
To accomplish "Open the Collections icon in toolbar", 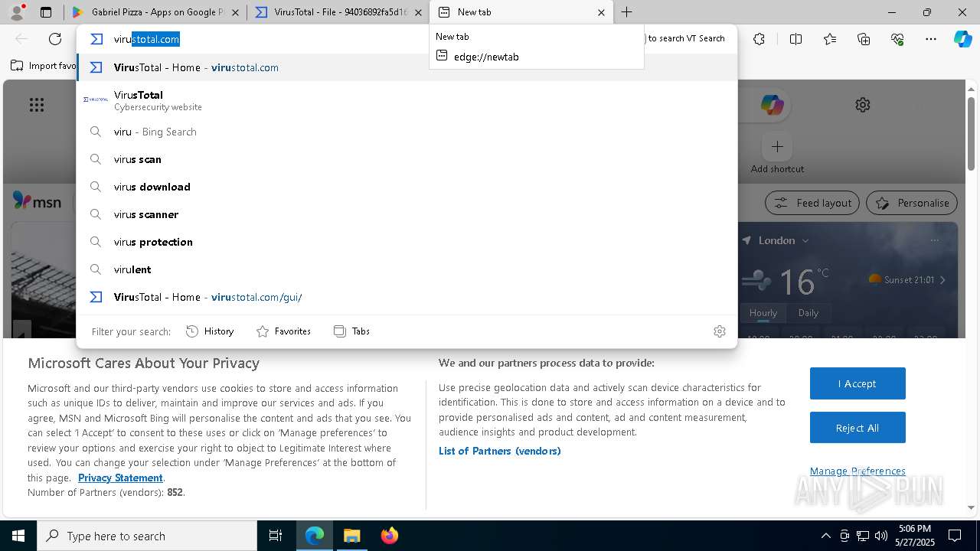I will (x=864, y=39).
